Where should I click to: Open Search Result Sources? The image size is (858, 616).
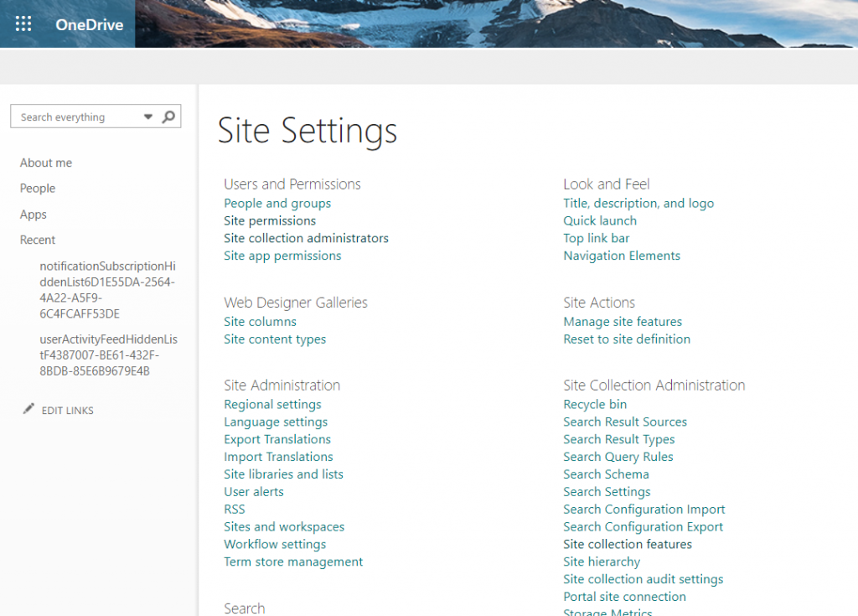point(625,422)
